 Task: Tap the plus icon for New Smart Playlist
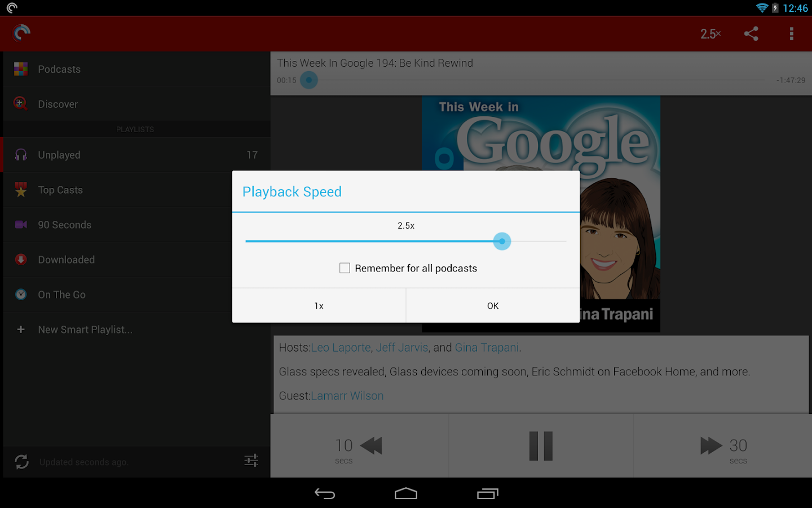(x=21, y=330)
